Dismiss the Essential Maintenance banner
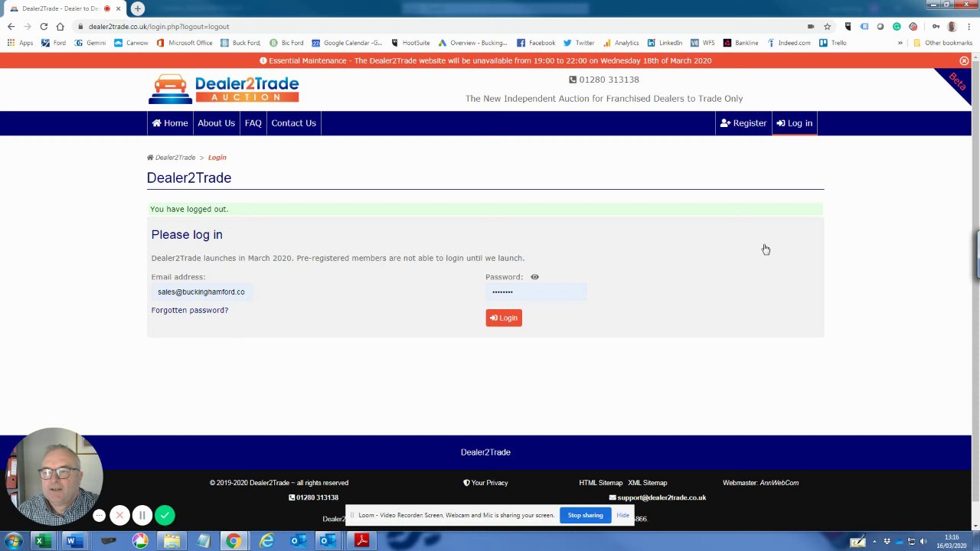This screenshot has height=551, width=980. (x=964, y=60)
